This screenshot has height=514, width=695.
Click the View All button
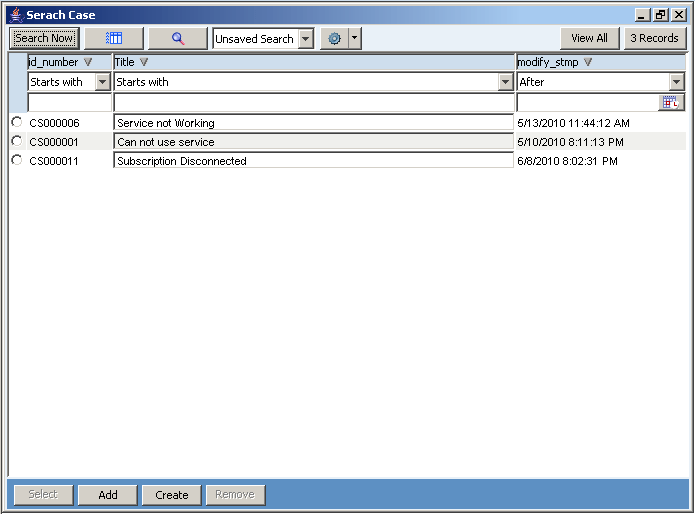589,38
